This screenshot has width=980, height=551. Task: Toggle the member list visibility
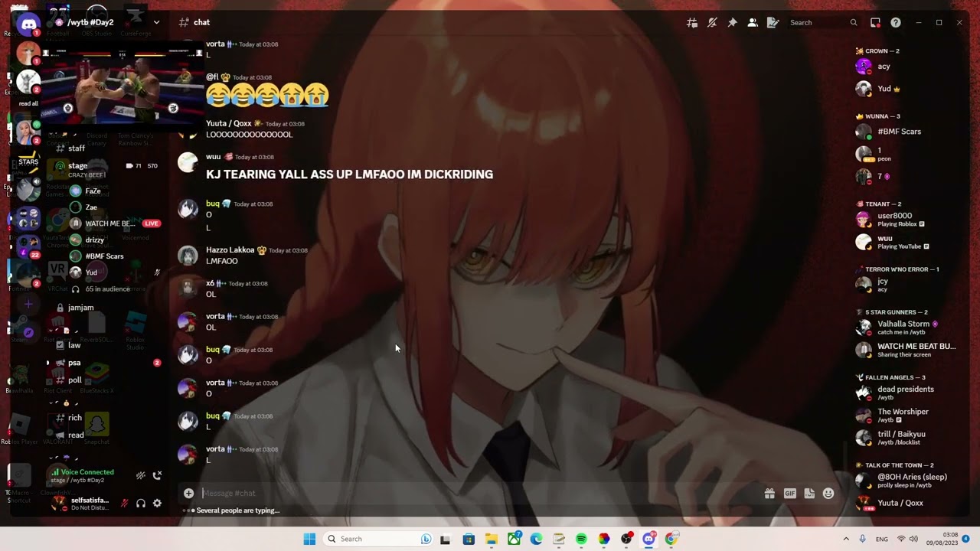753,23
